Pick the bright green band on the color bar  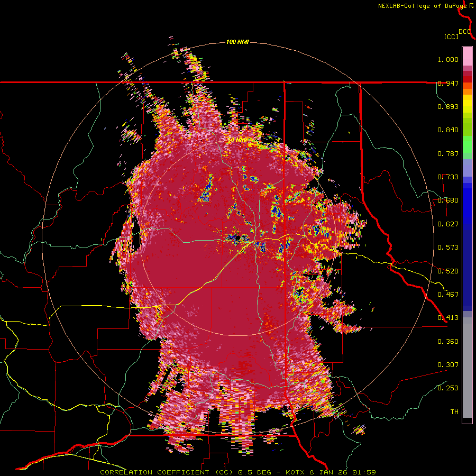(x=467, y=144)
